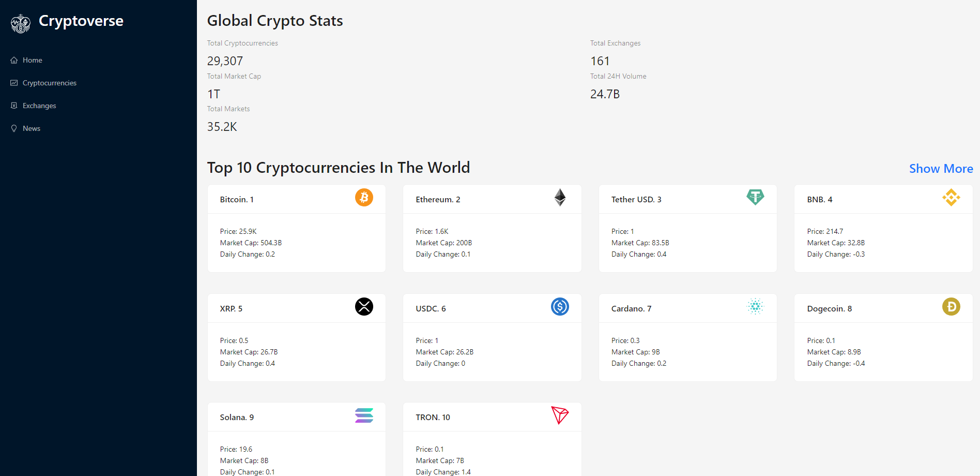Click the USDC dollar icon
This screenshot has width=980, height=476.
click(560, 307)
